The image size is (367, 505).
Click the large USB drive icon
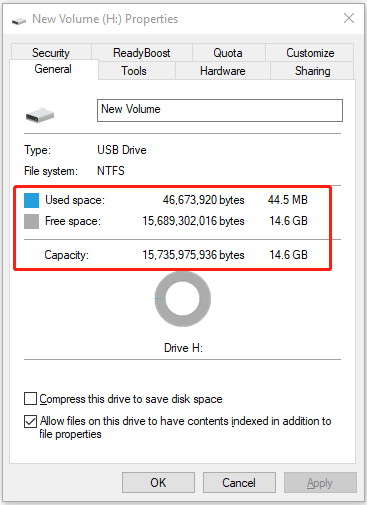40,115
